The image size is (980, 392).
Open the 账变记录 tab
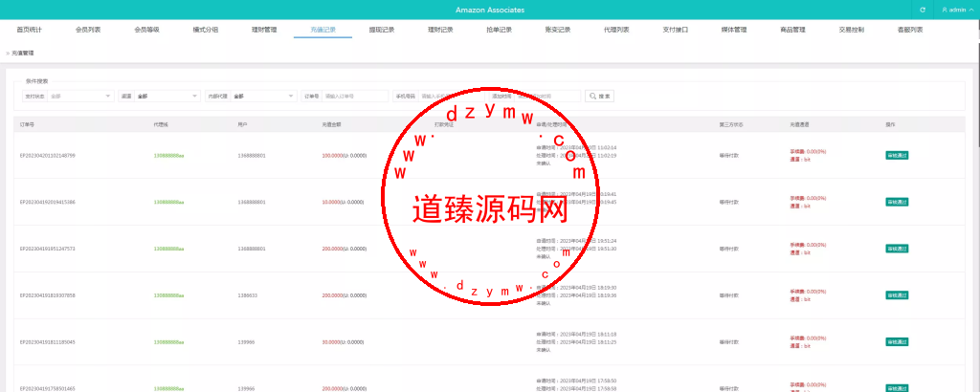coord(558,30)
